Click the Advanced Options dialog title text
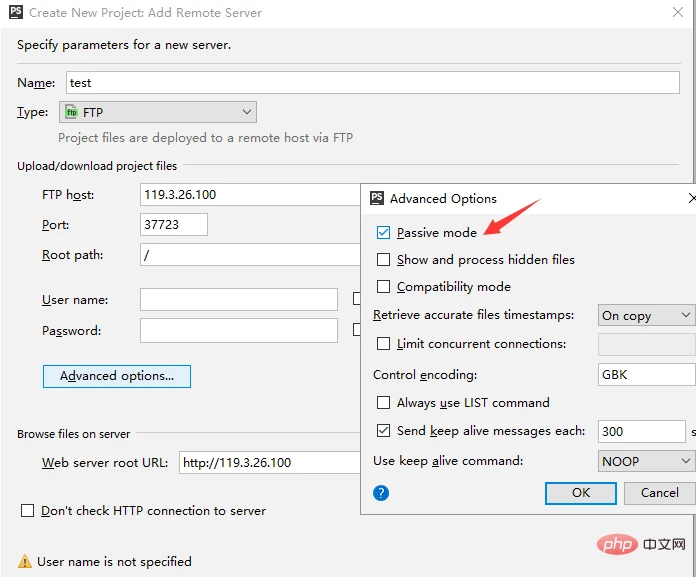 coord(443,198)
